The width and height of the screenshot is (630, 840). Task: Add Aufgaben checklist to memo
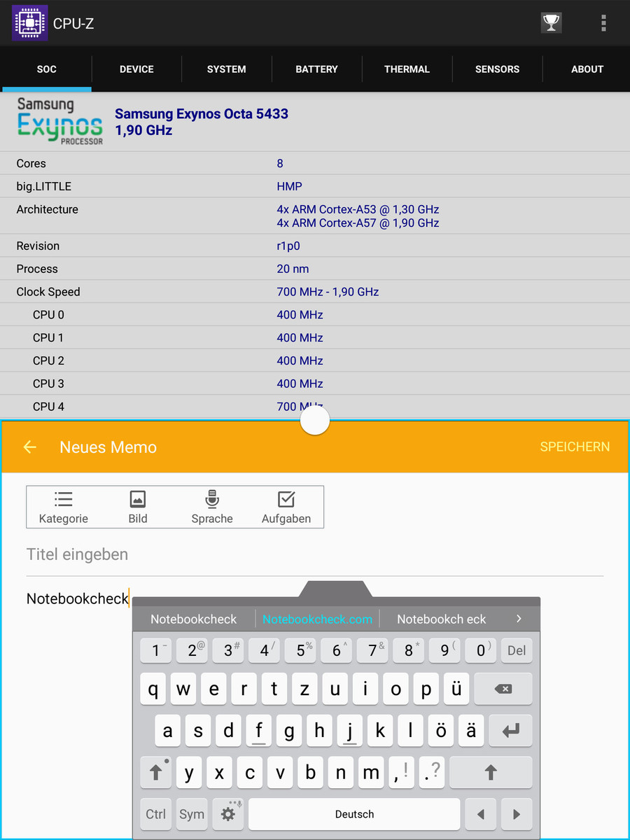[286, 507]
